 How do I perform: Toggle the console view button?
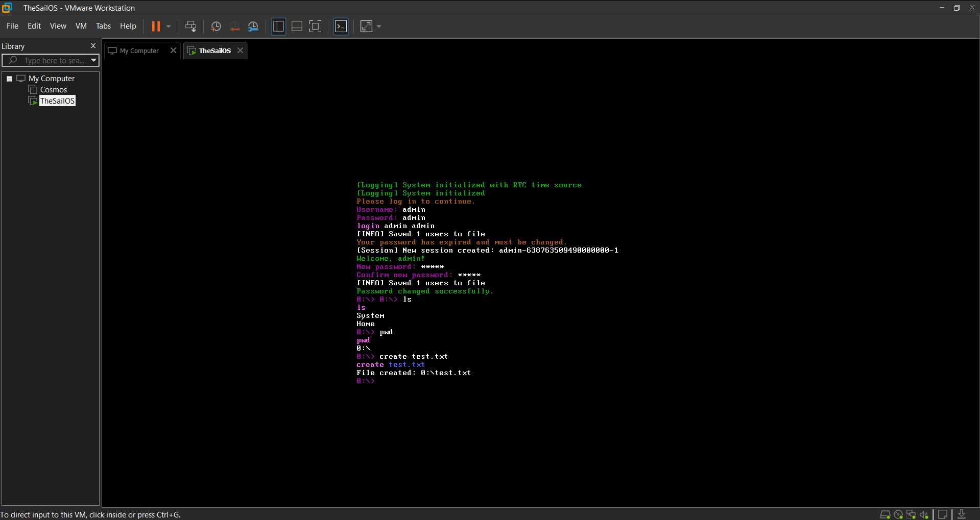click(x=341, y=27)
